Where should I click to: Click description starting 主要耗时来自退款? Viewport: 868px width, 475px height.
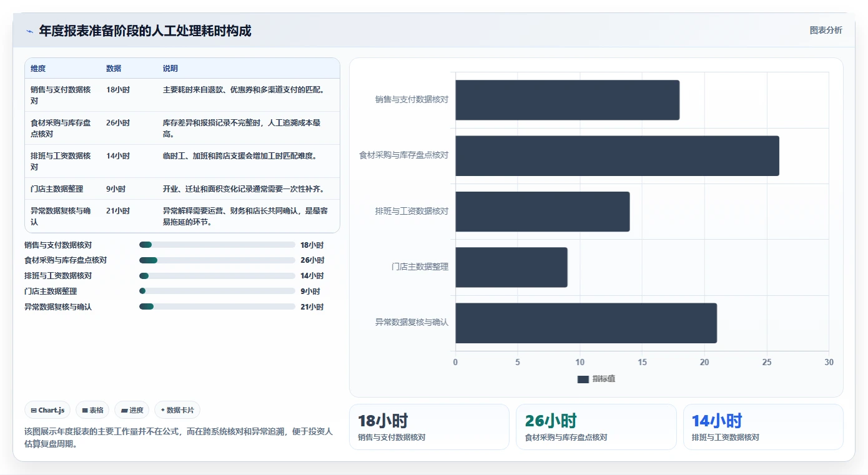[244, 90]
